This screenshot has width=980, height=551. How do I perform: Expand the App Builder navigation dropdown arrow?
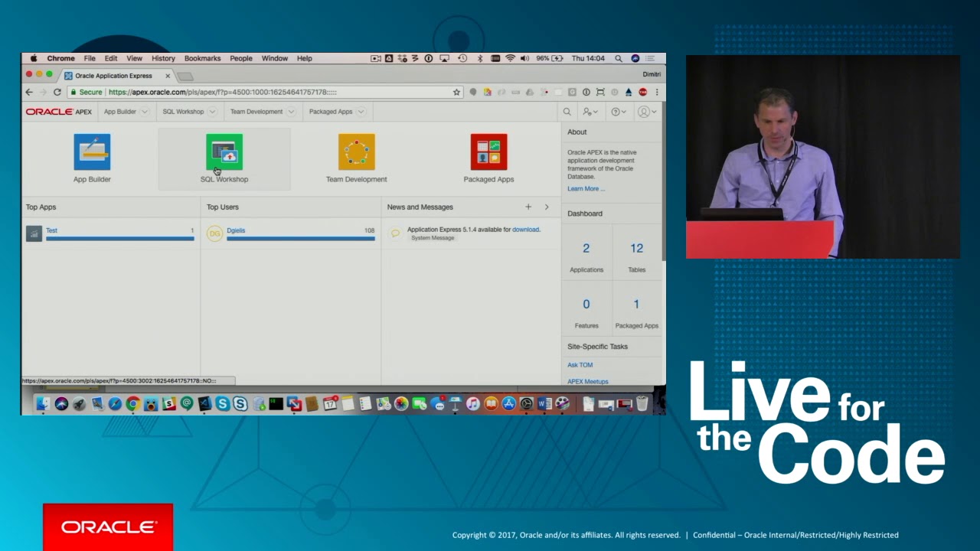pyautogui.click(x=144, y=112)
